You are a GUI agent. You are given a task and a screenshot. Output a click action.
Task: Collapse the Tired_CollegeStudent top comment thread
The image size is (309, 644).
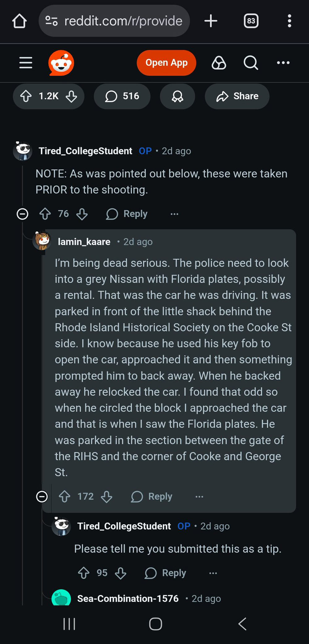tap(22, 214)
